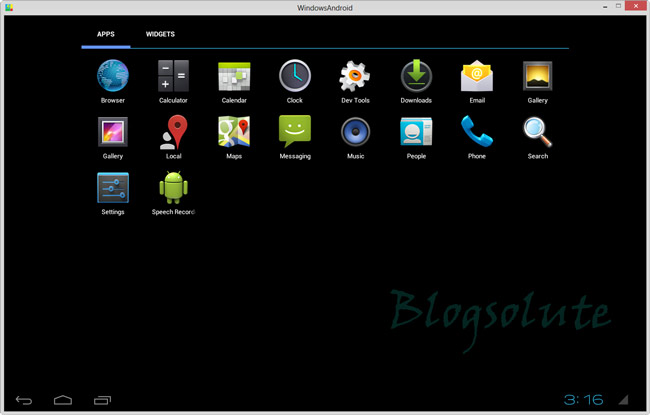Open the Messaging app

pos(295,137)
